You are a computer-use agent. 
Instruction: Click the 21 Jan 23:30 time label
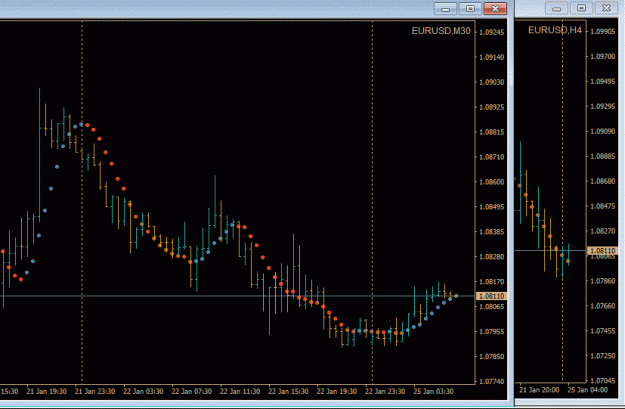click(x=95, y=391)
